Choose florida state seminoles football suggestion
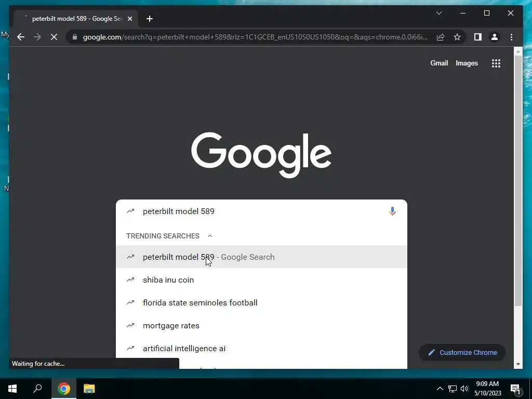 [x=261, y=303]
